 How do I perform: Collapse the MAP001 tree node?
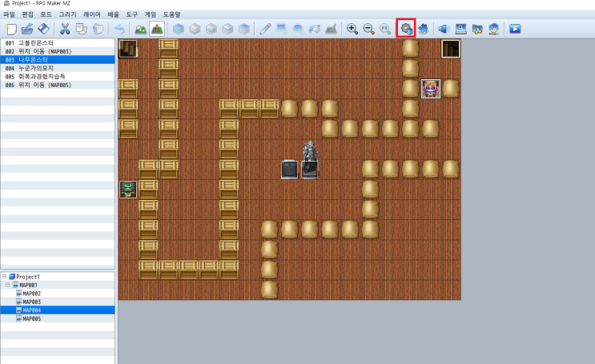click(x=7, y=285)
